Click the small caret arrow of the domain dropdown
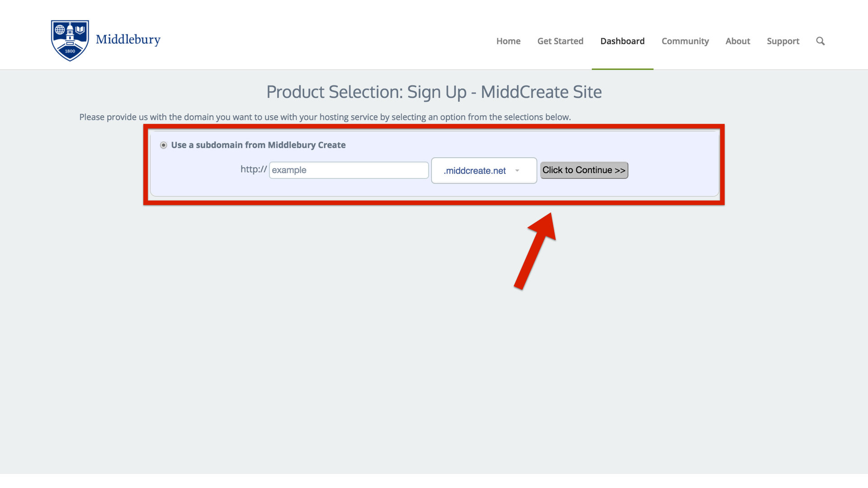 (x=517, y=171)
